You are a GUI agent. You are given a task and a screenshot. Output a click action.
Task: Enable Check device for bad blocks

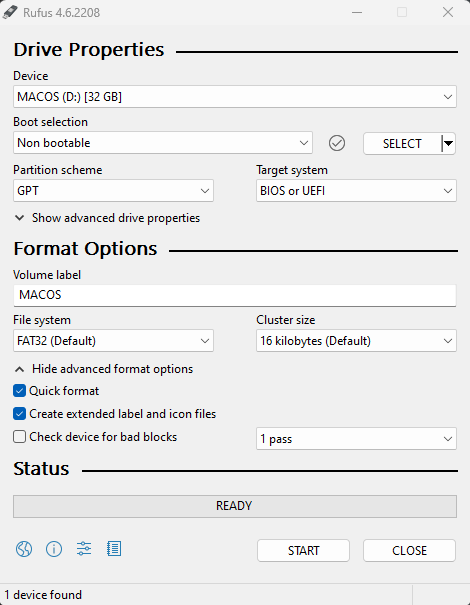[19, 437]
